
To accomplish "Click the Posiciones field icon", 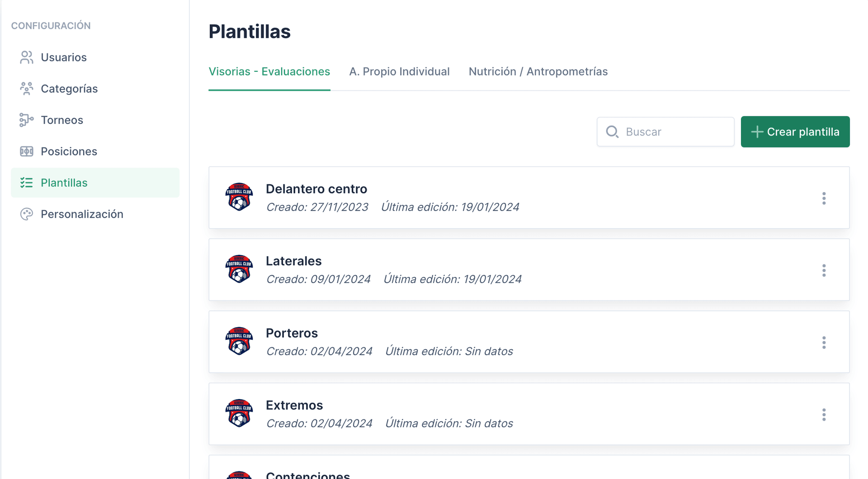I will [26, 151].
